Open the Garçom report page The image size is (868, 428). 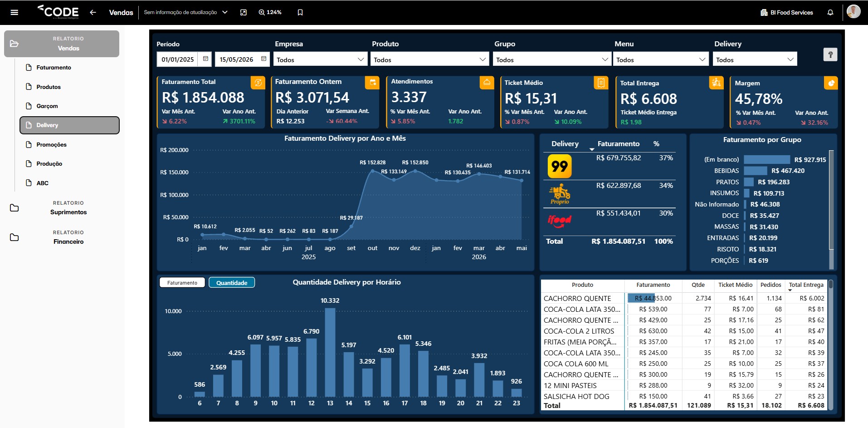click(x=47, y=106)
